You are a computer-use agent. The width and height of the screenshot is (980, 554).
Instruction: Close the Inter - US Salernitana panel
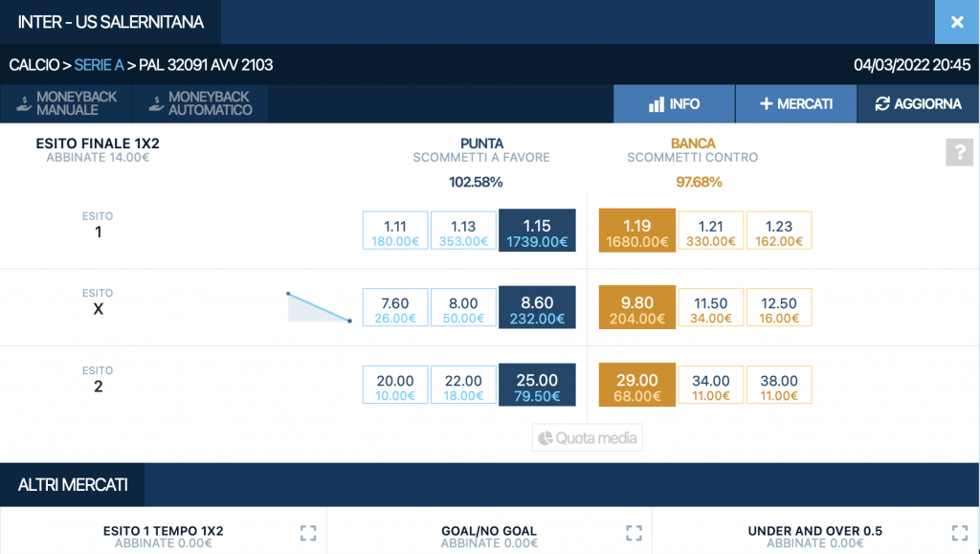pos(957,22)
